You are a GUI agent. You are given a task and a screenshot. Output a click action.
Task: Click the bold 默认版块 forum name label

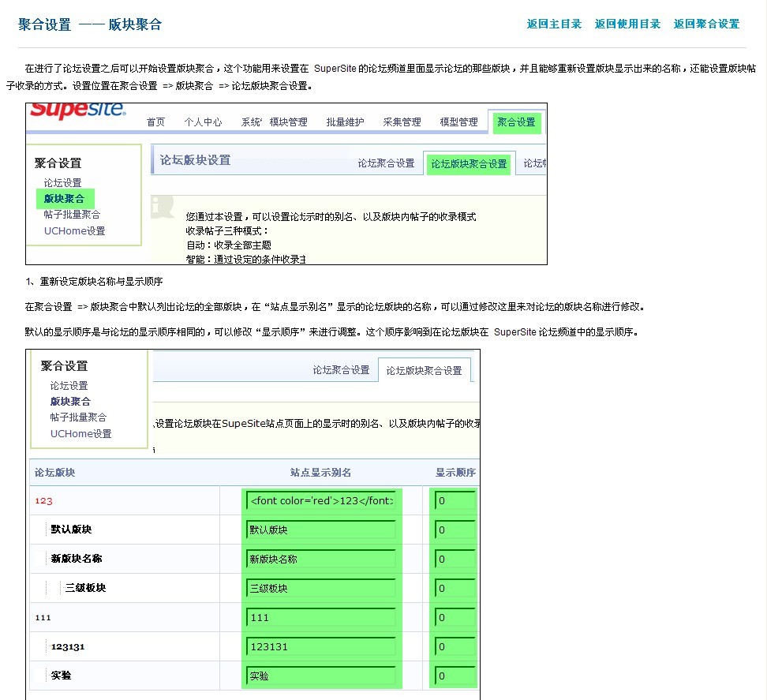tap(72, 530)
